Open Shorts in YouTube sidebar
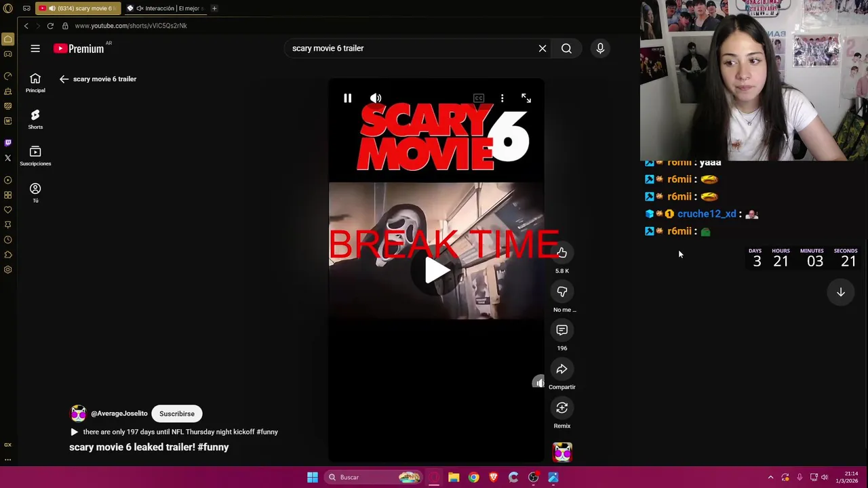Screen dimensions: 868x488 (35, 119)
